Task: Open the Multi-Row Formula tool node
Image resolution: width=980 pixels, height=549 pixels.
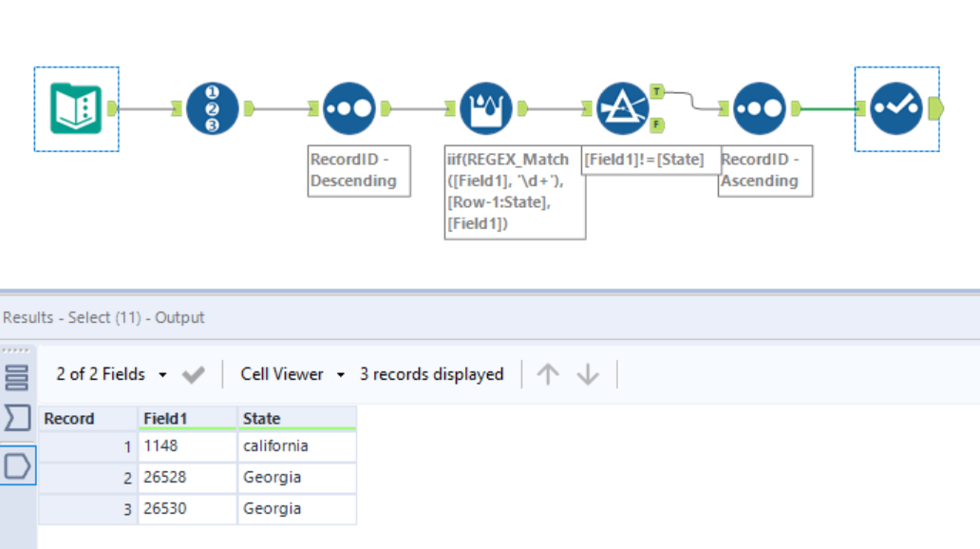Action: click(486, 109)
